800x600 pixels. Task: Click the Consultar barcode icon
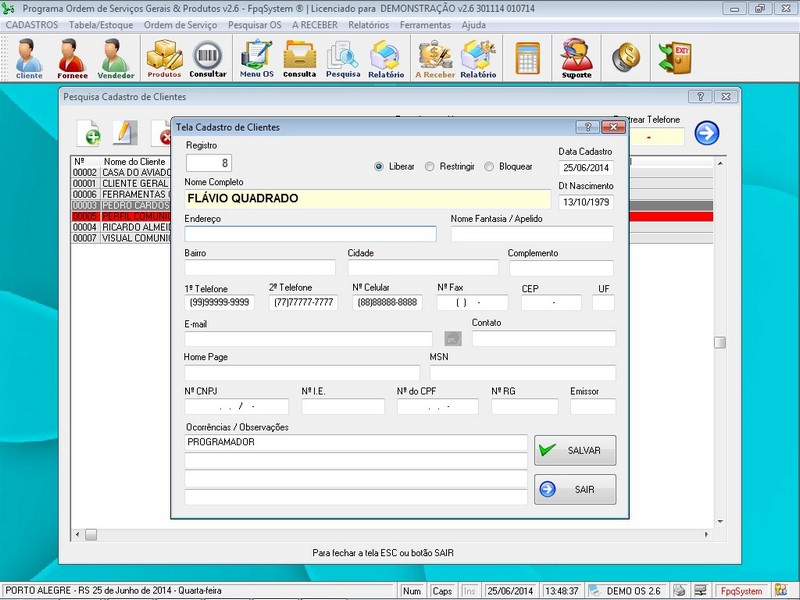[x=207, y=58]
